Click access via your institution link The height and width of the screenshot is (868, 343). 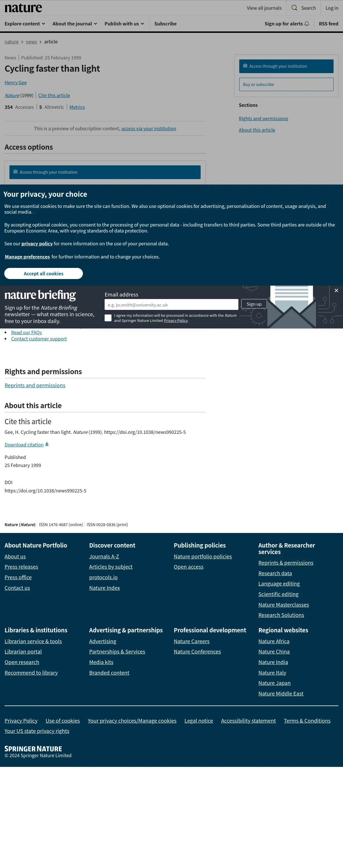(149, 128)
